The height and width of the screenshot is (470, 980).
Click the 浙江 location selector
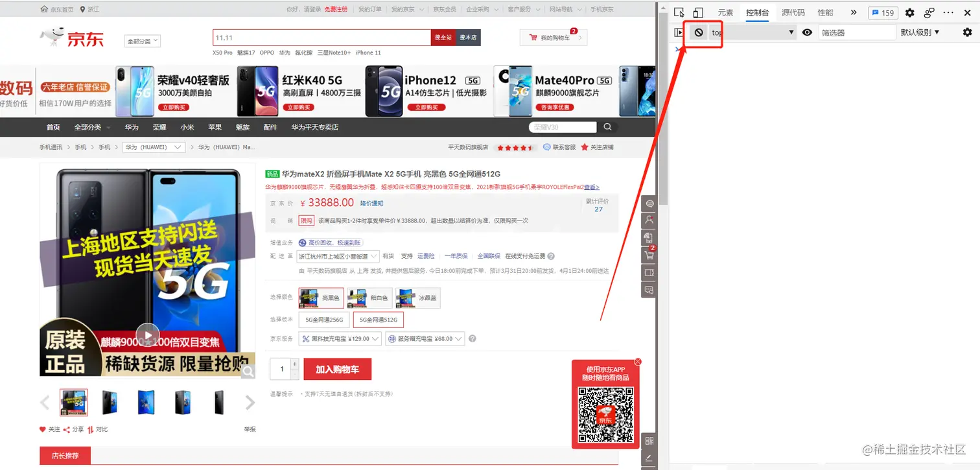coord(90,9)
